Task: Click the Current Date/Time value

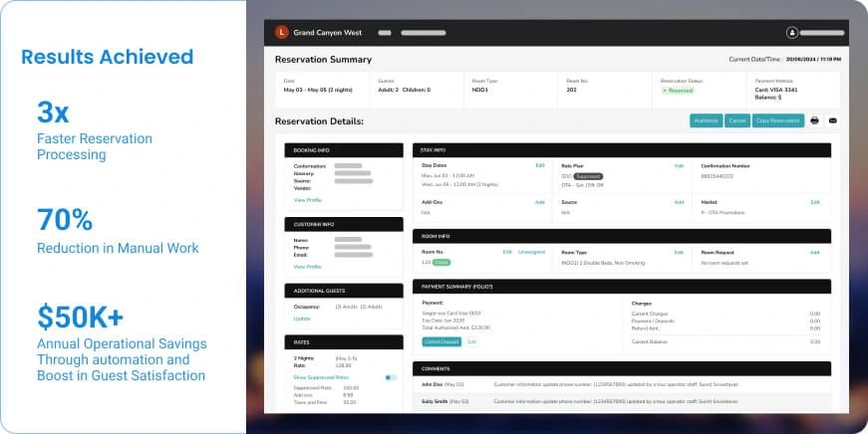Action: [814, 59]
